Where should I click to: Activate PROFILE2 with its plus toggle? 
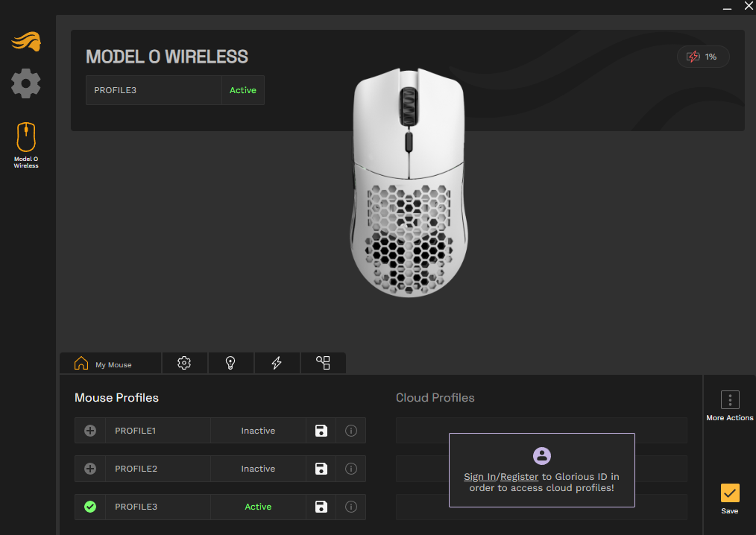point(90,469)
